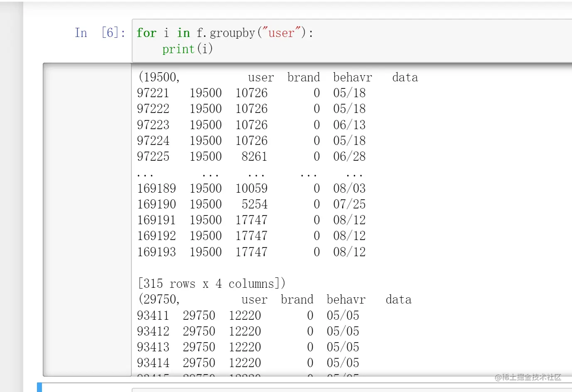
Task: Select "data" header on the "(29750," line
Action: coord(398,299)
